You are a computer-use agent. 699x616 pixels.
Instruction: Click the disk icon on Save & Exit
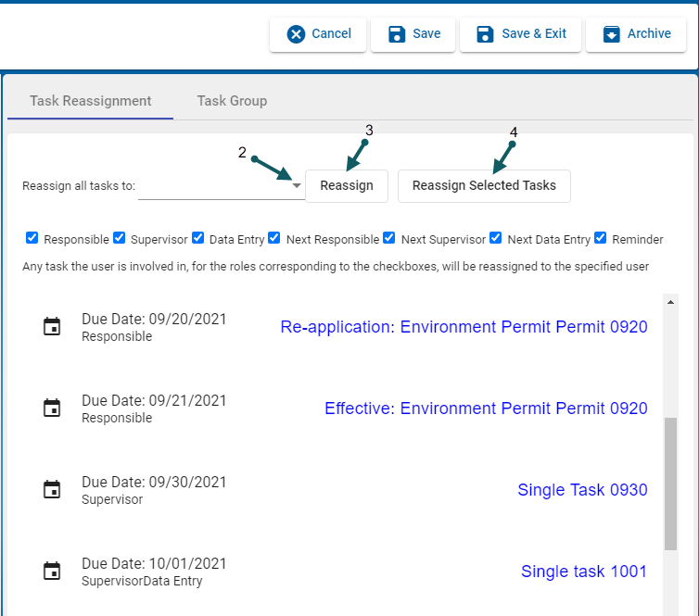(485, 34)
